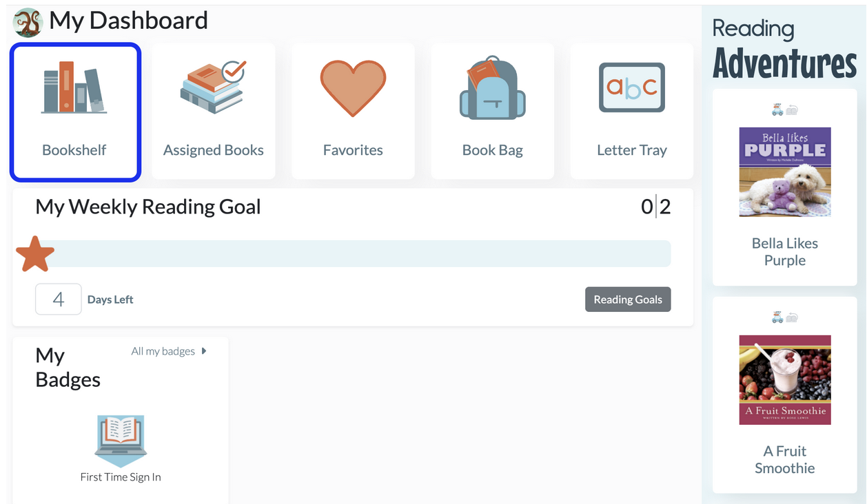This screenshot has height=504, width=867.
Task: Open the Book Bag backpack tile
Action: [492, 112]
